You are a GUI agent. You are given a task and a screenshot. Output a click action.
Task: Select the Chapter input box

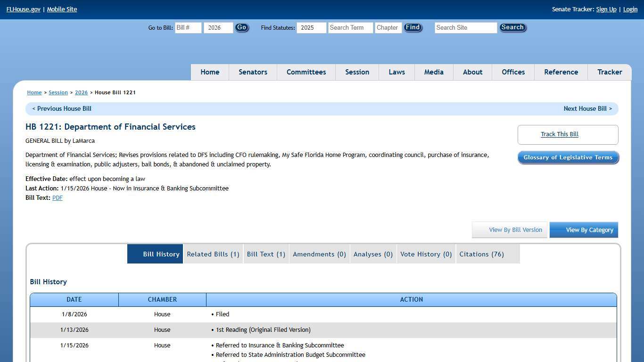pyautogui.click(x=388, y=28)
